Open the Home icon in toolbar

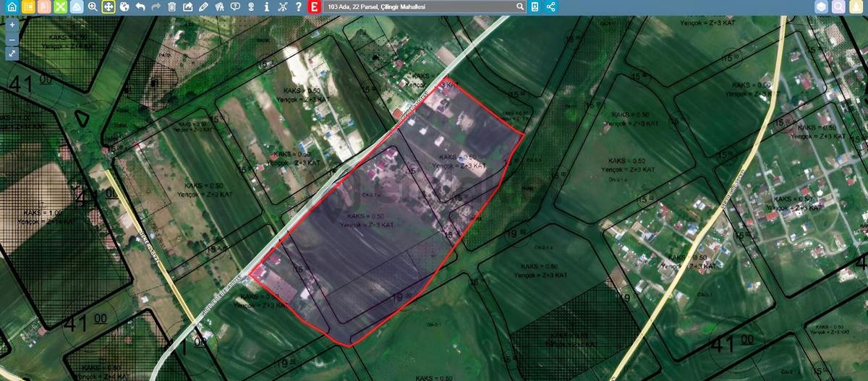click(x=12, y=7)
